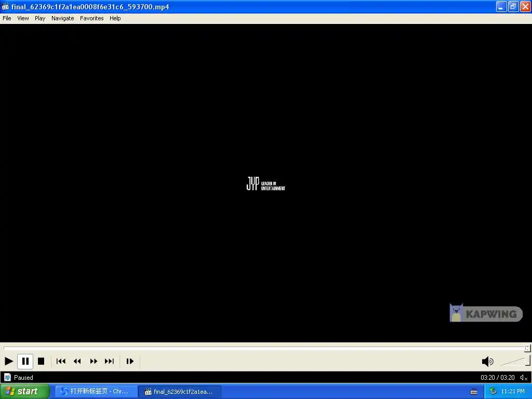
Task: Click the Pause button
Action: (x=25, y=362)
